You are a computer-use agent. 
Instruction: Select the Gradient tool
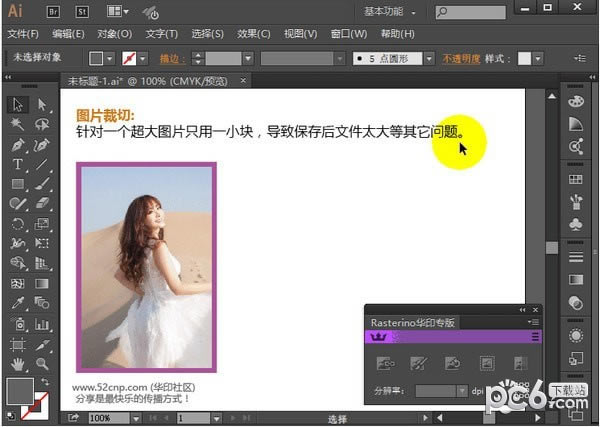[x=42, y=284]
